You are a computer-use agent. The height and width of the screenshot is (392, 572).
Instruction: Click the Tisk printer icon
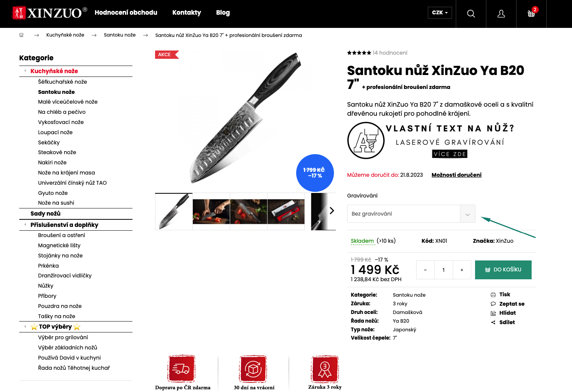pos(493,295)
